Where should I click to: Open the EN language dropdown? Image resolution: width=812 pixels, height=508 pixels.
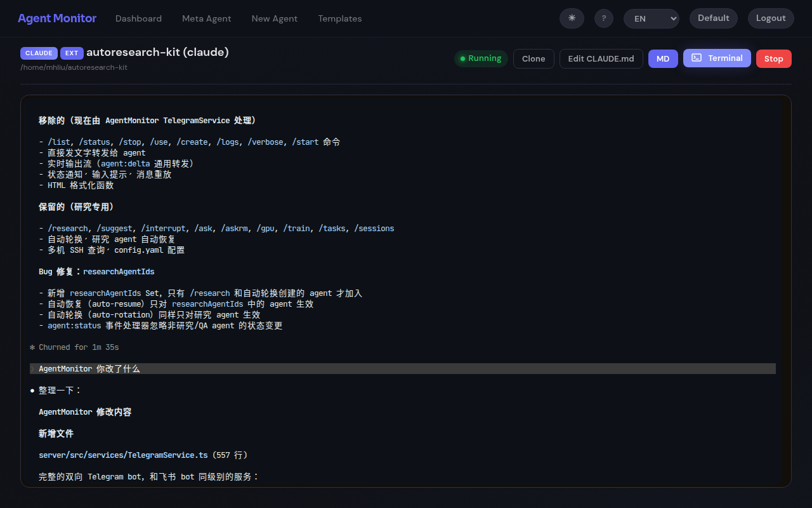pos(652,18)
